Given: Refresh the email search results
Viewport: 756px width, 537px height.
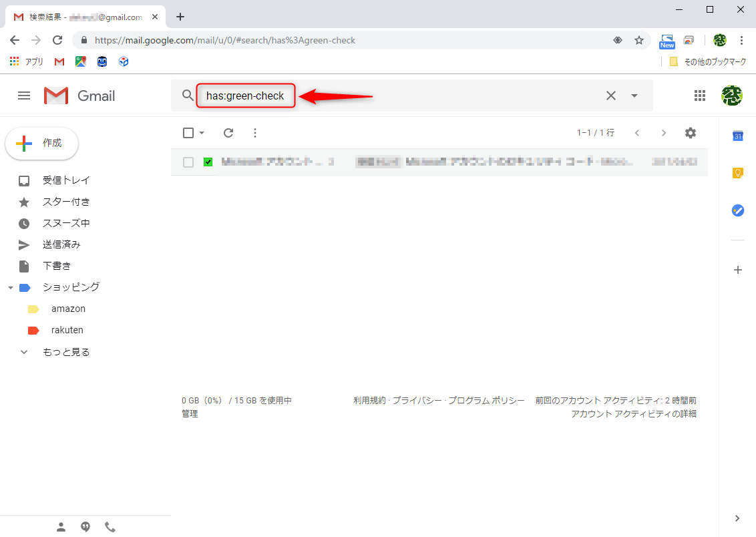Looking at the screenshot, I should [228, 133].
